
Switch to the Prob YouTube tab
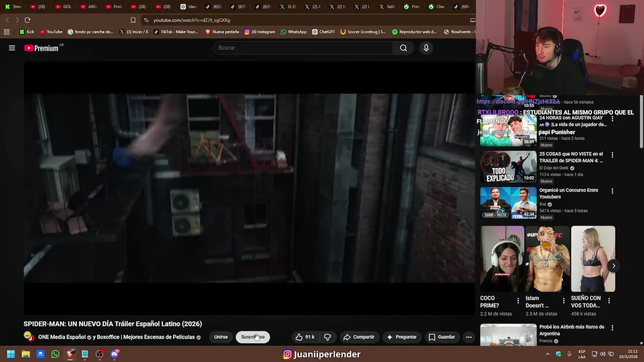pos(114,7)
